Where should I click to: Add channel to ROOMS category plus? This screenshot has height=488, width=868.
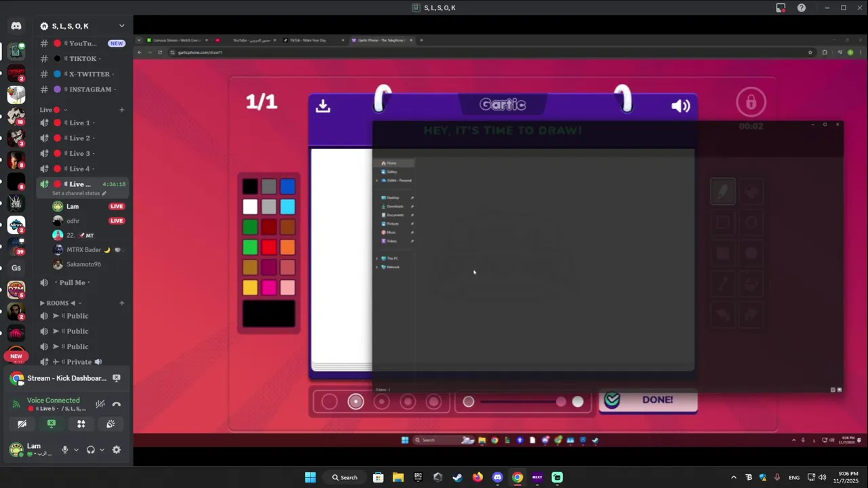pyautogui.click(x=122, y=303)
